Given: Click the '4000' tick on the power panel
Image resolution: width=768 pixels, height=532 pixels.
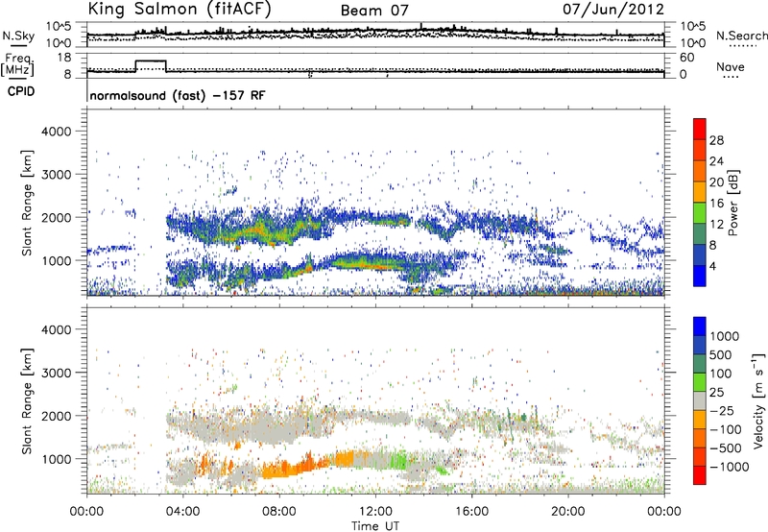Looking at the screenshot, I should tap(56, 132).
